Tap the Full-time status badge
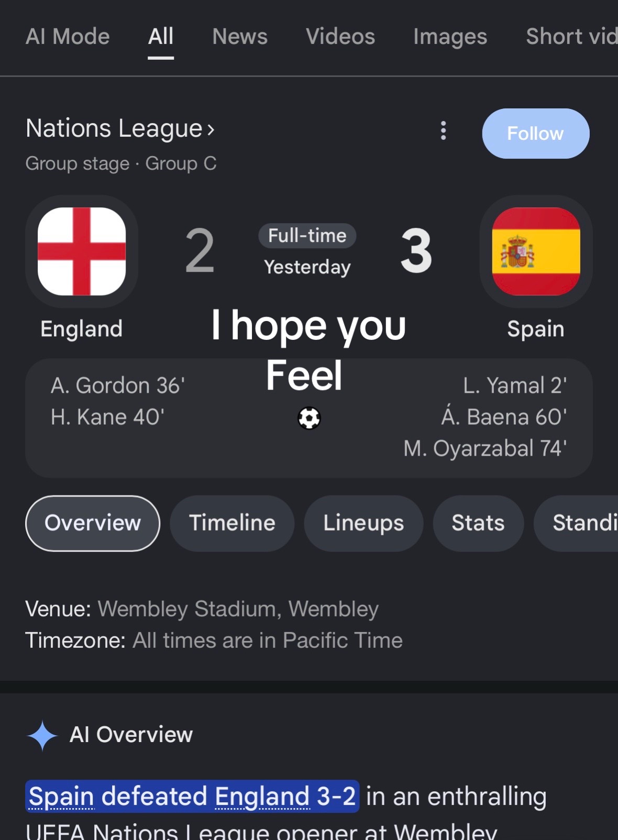Image resolution: width=618 pixels, height=840 pixels. [307, 236]
